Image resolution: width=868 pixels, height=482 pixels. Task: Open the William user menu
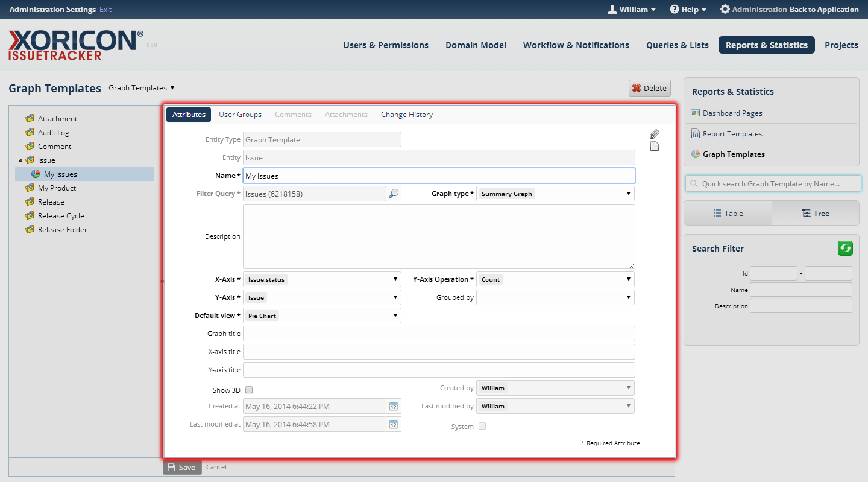pos(632,9)
